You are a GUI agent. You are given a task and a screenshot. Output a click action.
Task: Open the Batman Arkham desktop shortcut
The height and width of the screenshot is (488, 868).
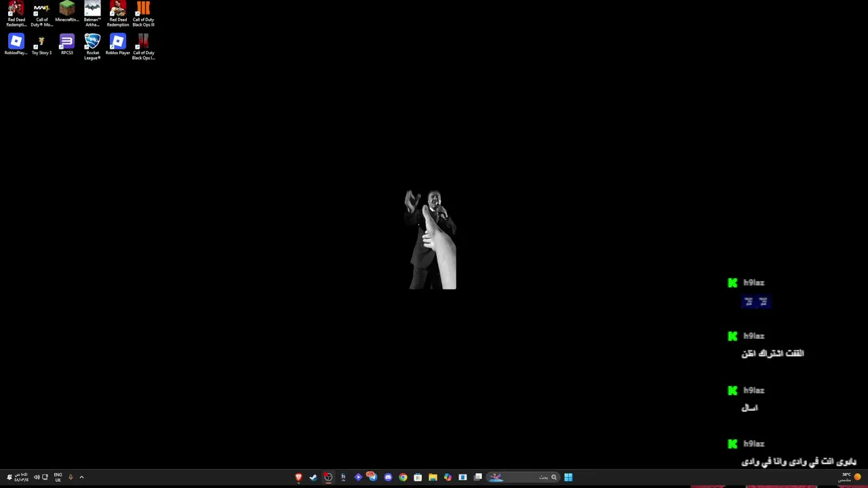[92, 14]
